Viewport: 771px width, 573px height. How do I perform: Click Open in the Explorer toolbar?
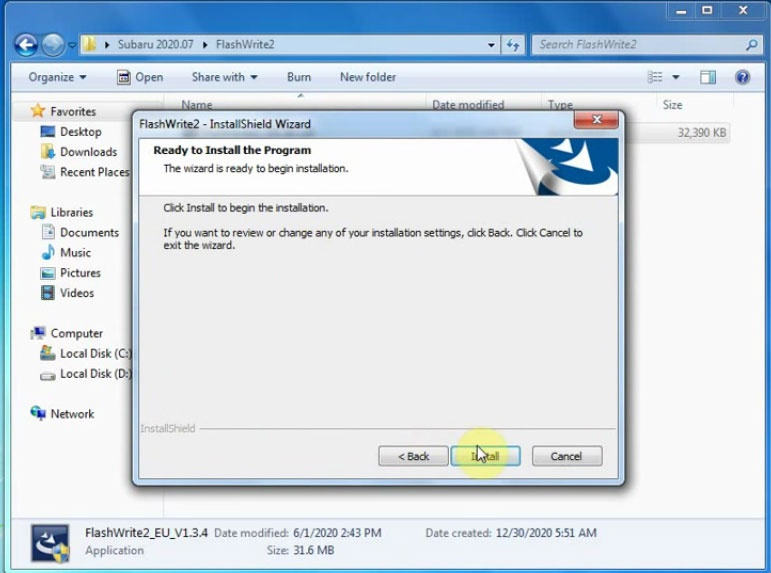click(x=140, y=77)
